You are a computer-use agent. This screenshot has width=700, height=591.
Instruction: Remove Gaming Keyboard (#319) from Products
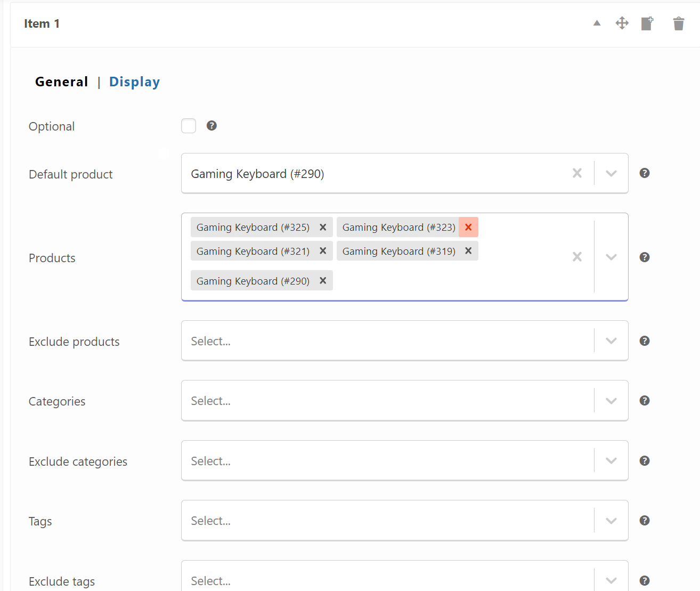[x=468, y=251]
